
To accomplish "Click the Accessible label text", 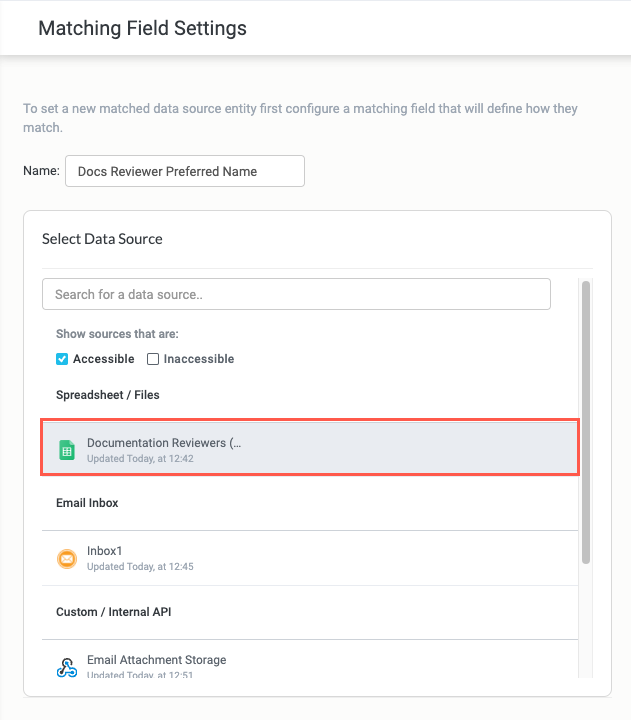I will point(103,359).
